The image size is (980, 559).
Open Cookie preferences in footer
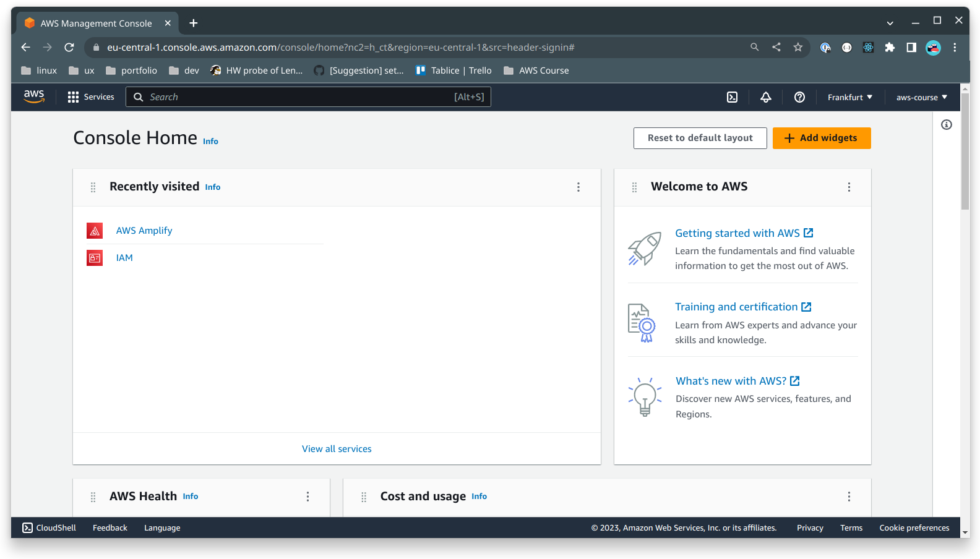click(914, 527)
